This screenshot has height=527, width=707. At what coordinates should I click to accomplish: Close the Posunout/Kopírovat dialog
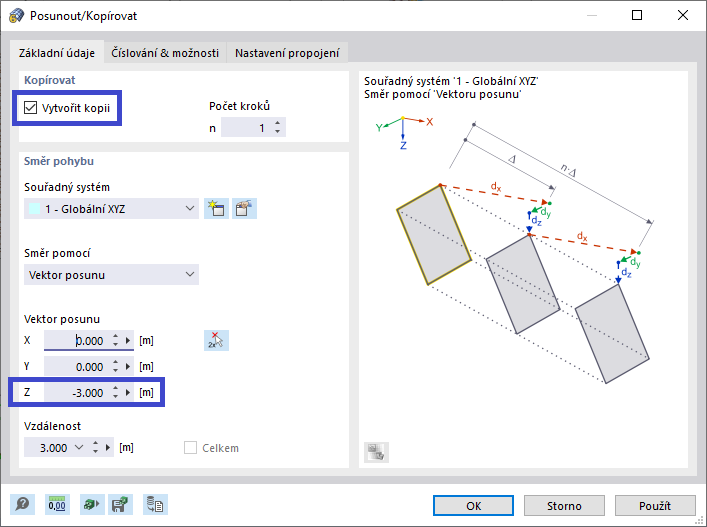click(x=683, y=15)
